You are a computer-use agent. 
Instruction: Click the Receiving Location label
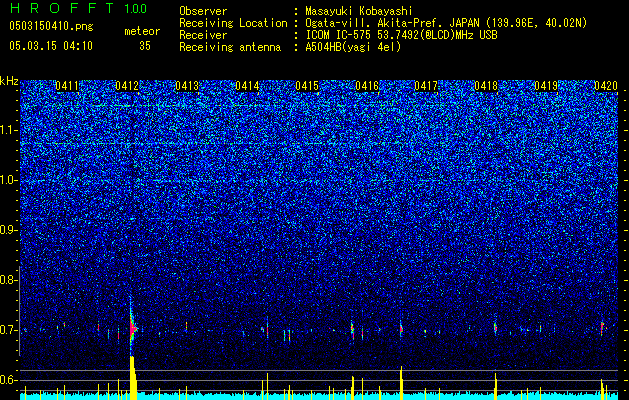(x=233, y=23)
